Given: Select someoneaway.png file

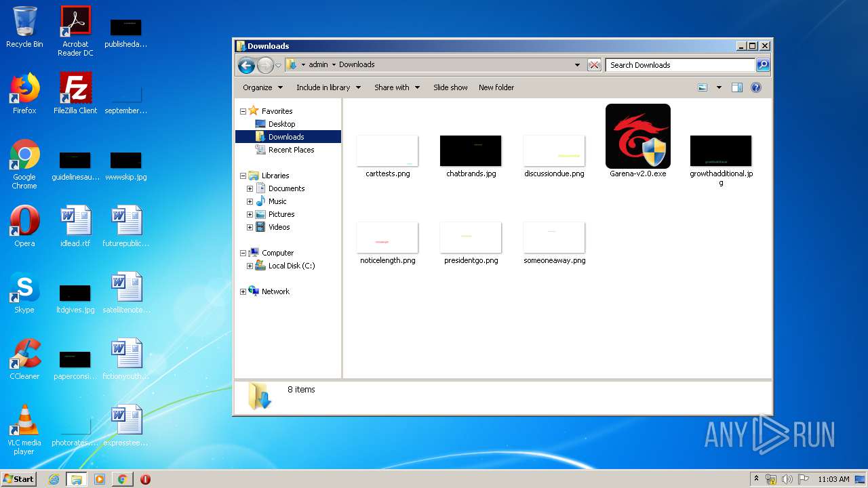Looking at the screenshot, I should click(x=554, y=243).
